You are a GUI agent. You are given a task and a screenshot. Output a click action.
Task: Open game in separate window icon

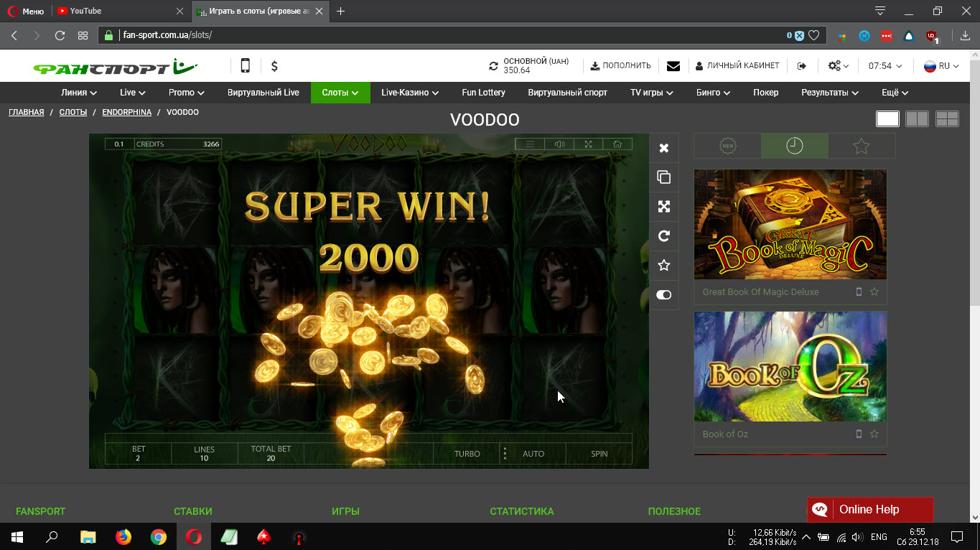point(664,177)
